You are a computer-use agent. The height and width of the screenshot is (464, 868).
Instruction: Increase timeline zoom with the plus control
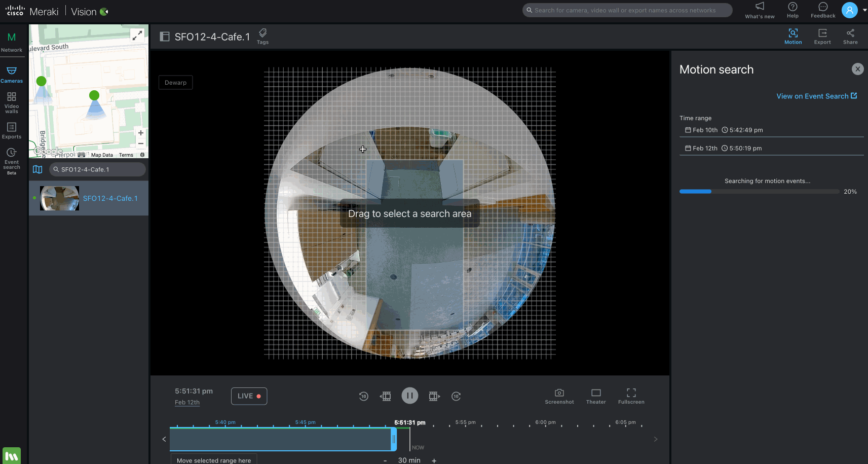coord(434,460)
